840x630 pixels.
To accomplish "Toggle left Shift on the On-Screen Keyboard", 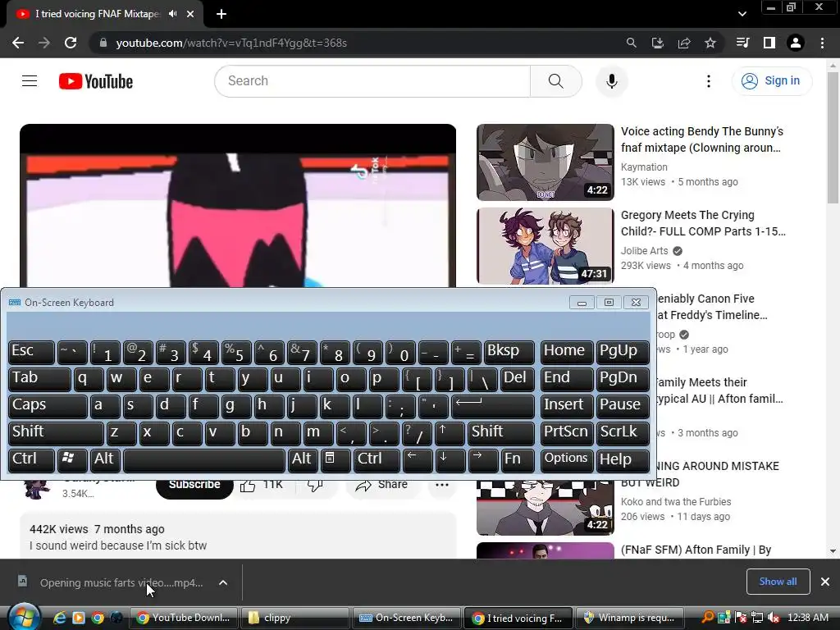I will pos(56,433).
